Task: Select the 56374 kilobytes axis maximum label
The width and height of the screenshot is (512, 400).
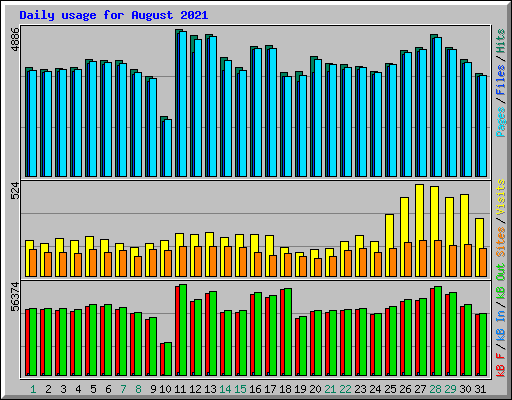Action: [15, 297]
